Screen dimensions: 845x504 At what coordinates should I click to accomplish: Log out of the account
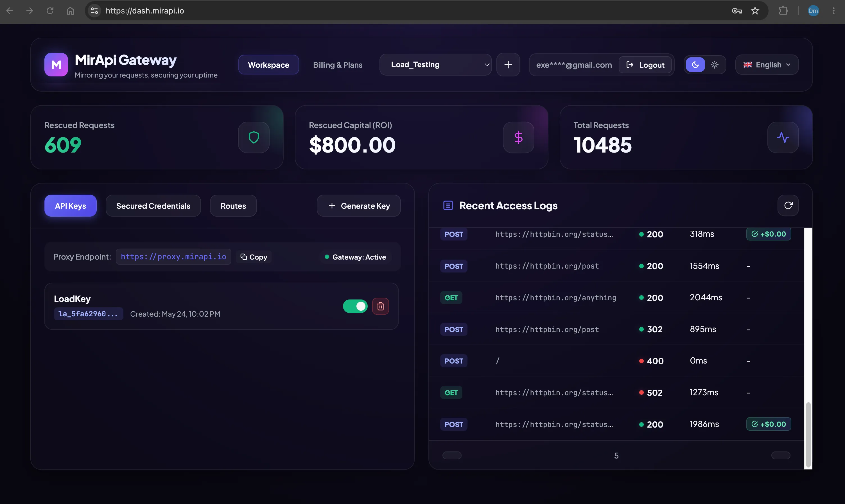pos(645,65)
